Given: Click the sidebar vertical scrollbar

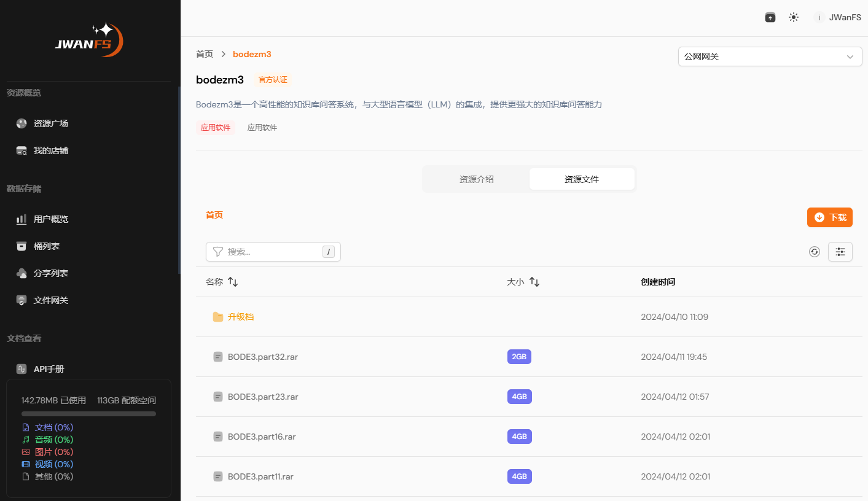Looking at the screenshot, I should 179,179.
